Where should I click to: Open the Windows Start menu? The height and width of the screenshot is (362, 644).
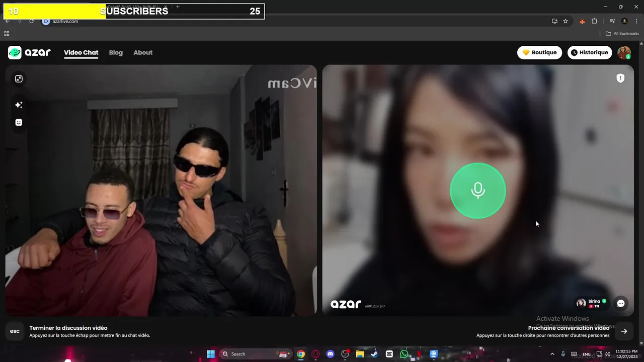(x=211, y=354)
